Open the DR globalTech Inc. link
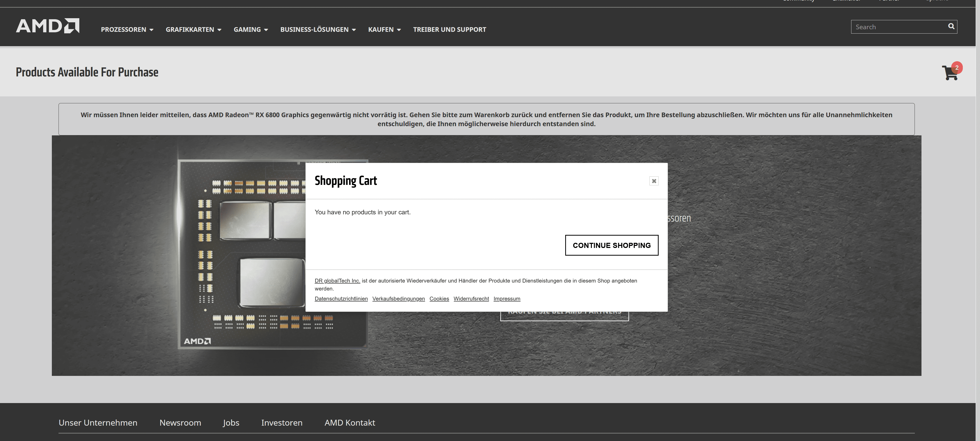 pos(337,280)
